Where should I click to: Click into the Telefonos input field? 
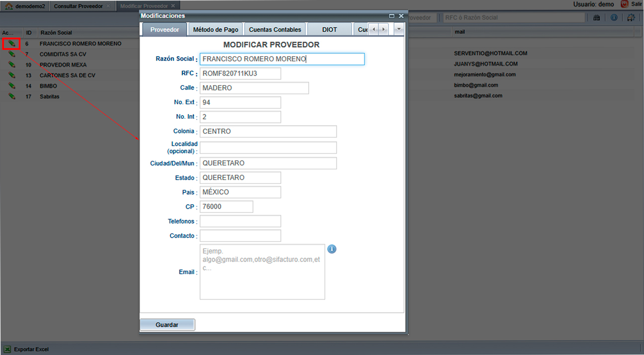pos(240,221)
